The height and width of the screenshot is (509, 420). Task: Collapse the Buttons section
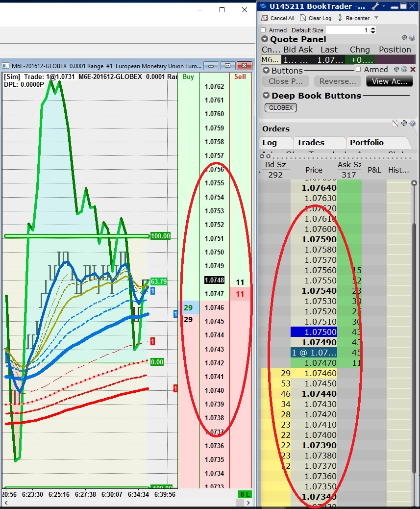pyautogui.click(x=266, y=71)
